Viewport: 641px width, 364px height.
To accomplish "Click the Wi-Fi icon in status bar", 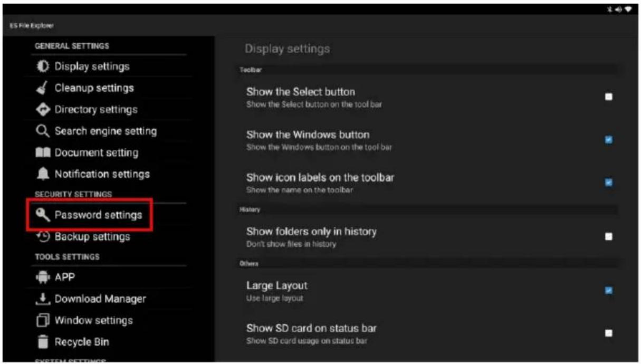I will tap(628, 9).
